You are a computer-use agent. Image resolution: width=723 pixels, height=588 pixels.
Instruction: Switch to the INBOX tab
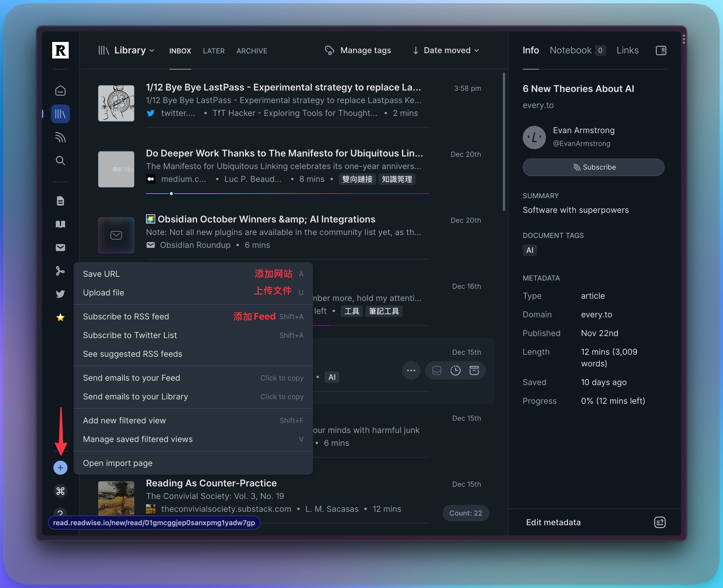pos(180,51)
